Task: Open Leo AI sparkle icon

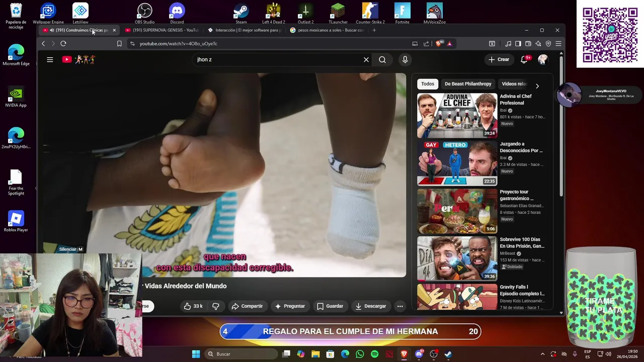Action: (x=538, y=44)
